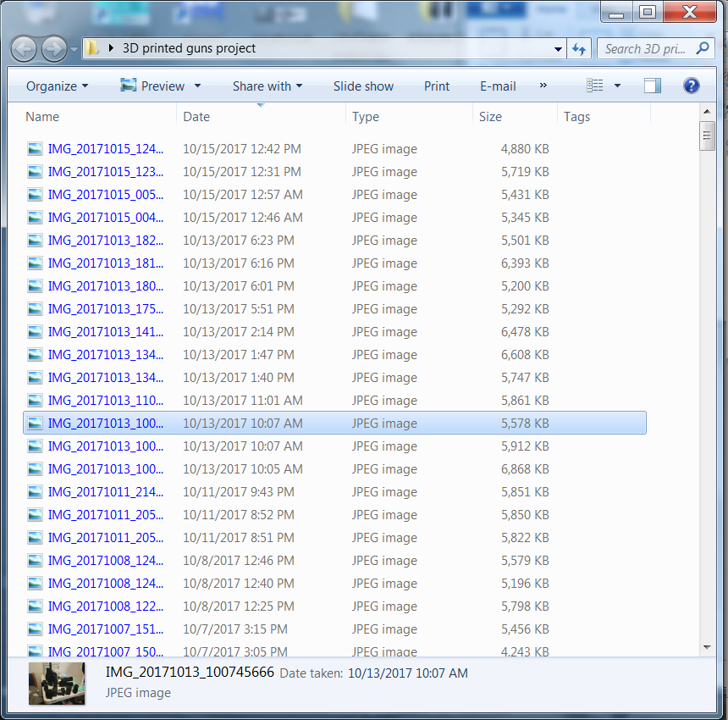Screen dimensions: 728x720
Task: Open address bar history dropdown
Action: 558,49
